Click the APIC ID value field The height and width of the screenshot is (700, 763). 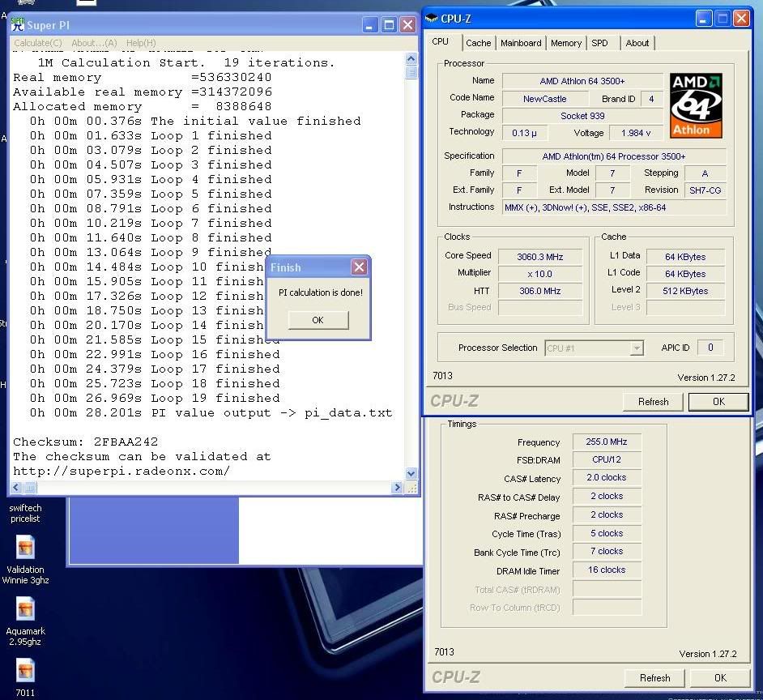pos(710,348)
